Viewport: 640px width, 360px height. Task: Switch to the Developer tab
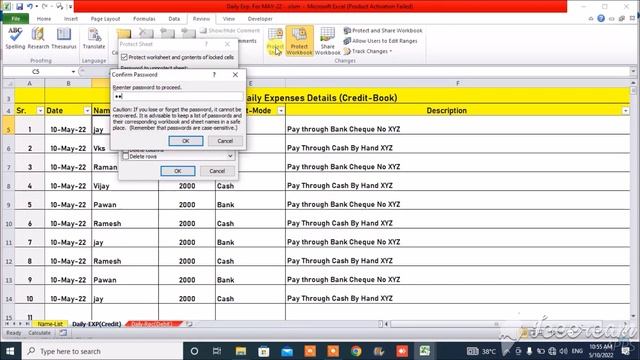pyautogui.click(x=260, y=19)
